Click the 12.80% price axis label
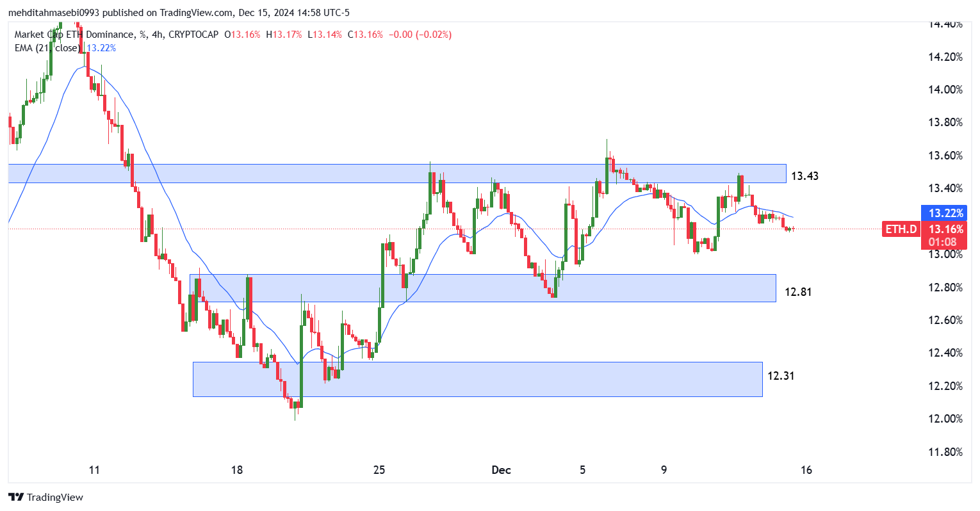 [945, 288]
